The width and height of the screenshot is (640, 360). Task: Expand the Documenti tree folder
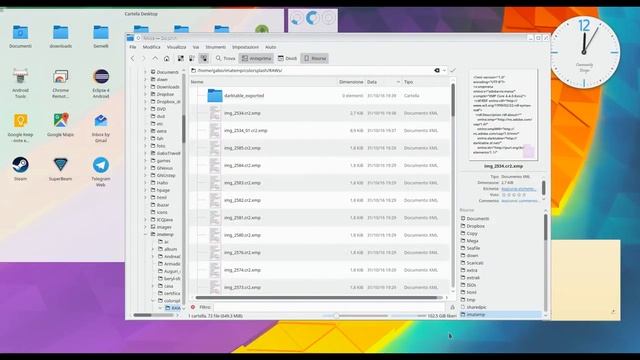(x=145, y=72)
